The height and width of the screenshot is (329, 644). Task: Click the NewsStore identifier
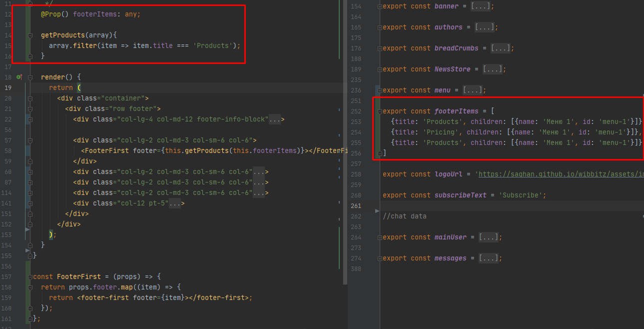453,69
